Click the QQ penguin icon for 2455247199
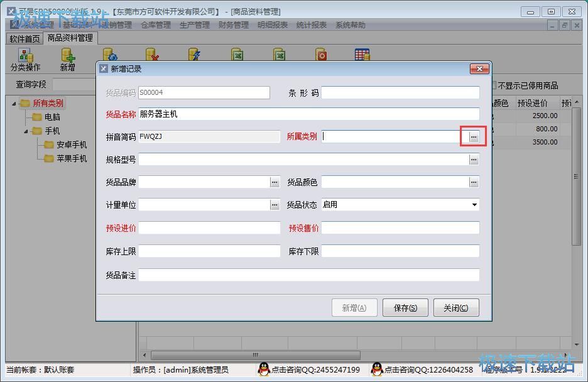 click(x=264, y=369)
